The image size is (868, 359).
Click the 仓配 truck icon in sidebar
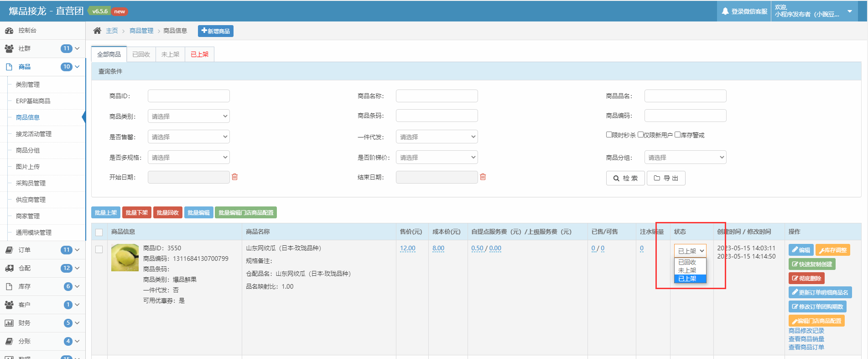point(9,268)
